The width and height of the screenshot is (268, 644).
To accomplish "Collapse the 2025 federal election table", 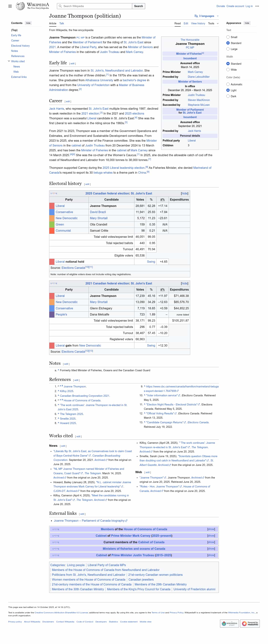I will point(184,194).
